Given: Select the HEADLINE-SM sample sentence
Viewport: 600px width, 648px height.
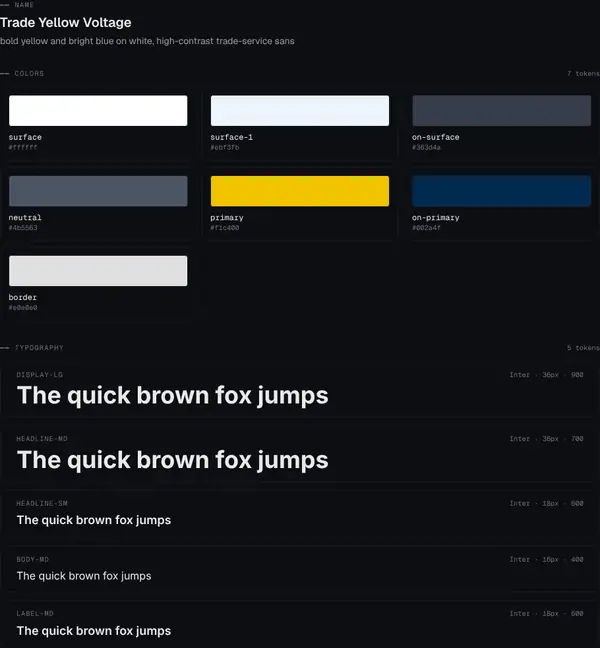Looking at the screenshot, I should tap(94, 520).
